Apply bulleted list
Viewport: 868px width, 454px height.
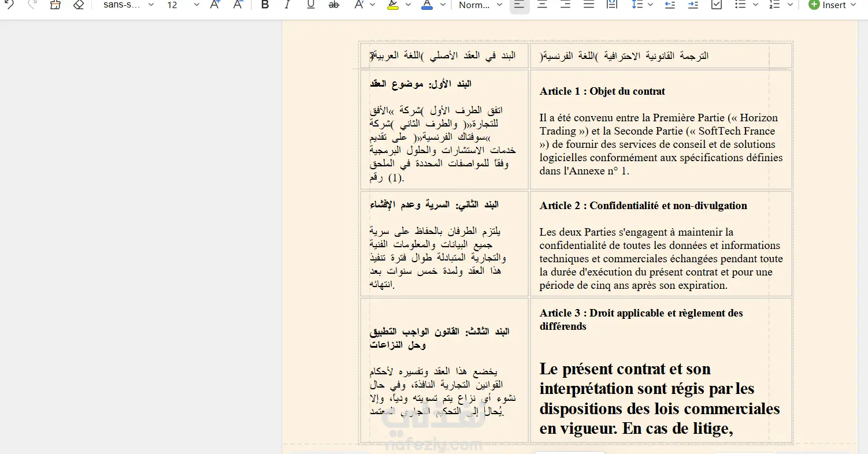click(740, 5)
